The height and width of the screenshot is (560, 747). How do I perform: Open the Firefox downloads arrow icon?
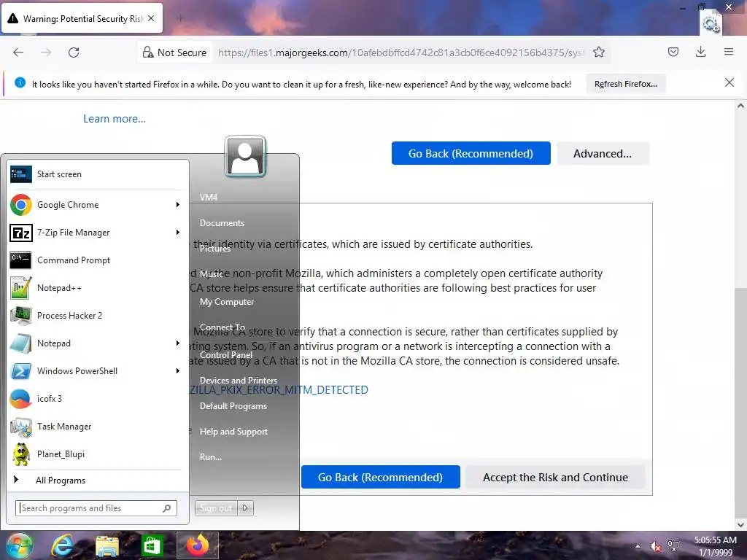[x=701, y=52]
